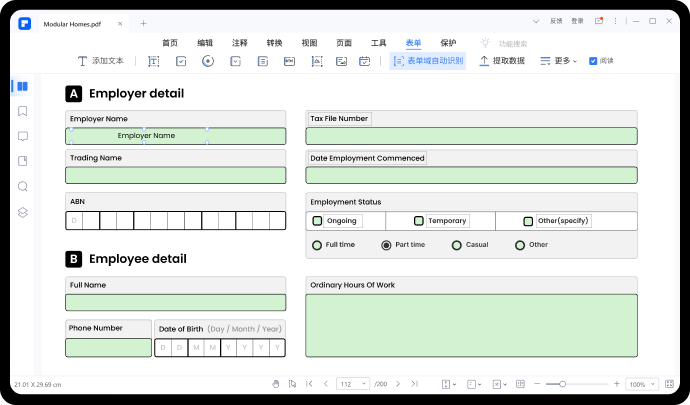
Task: Click the Tax File Number input field
Action: click(471, 136)
